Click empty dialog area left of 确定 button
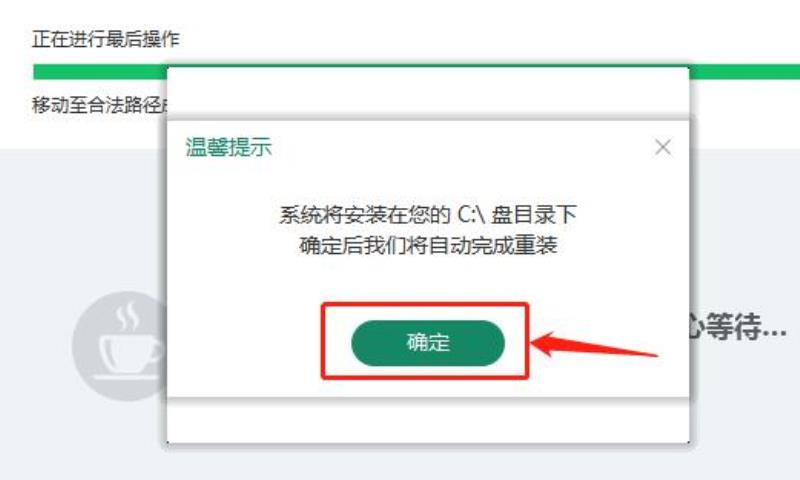The image size is (800, 480). (x=244, y=342)
